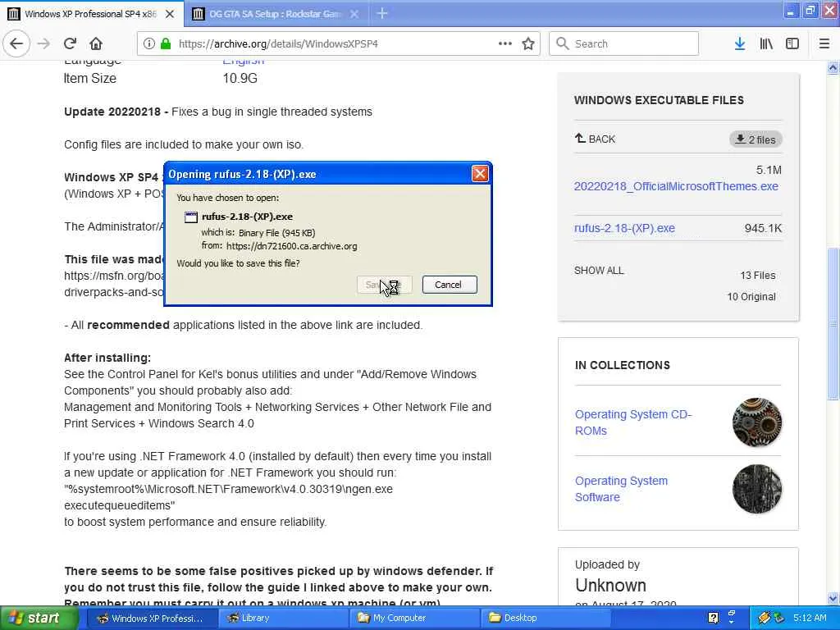Switch to Windows XP Professi... taskbar button
Viewport: 840px width, 630px height.
point(151,618)
